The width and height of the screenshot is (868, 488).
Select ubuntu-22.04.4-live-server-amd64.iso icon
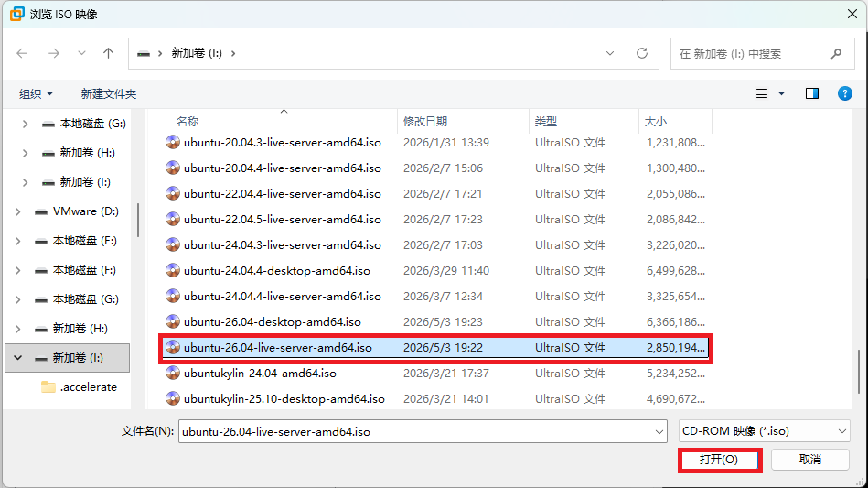click(x=173, y=193)
